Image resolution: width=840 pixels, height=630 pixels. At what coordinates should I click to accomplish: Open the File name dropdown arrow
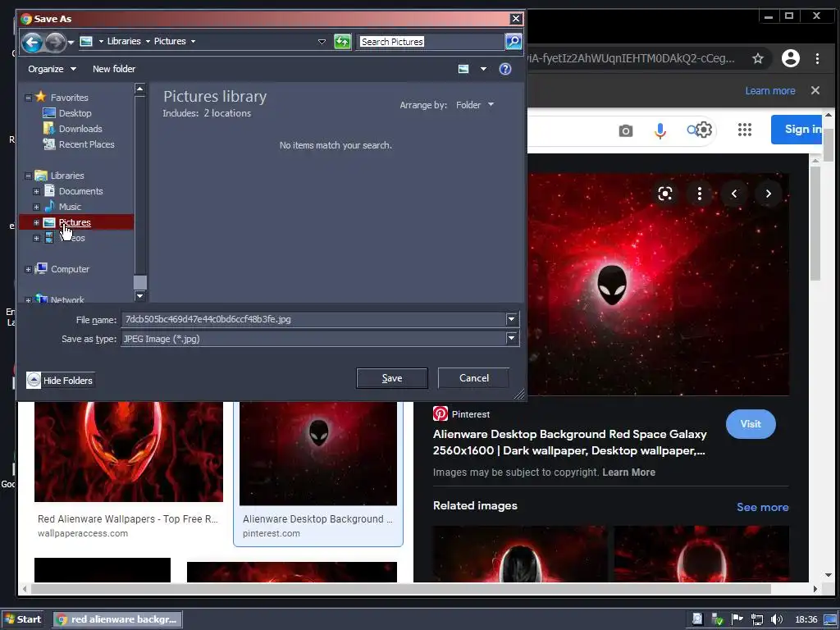click(512, 319)
